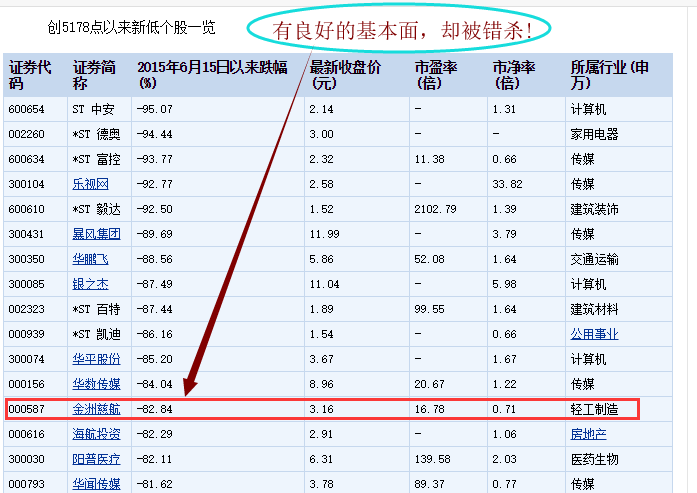The height and width of the screenshot is (493, 697).
Task: Select stock code 300074
Action: pyautogui.click(x=26, y=359)
